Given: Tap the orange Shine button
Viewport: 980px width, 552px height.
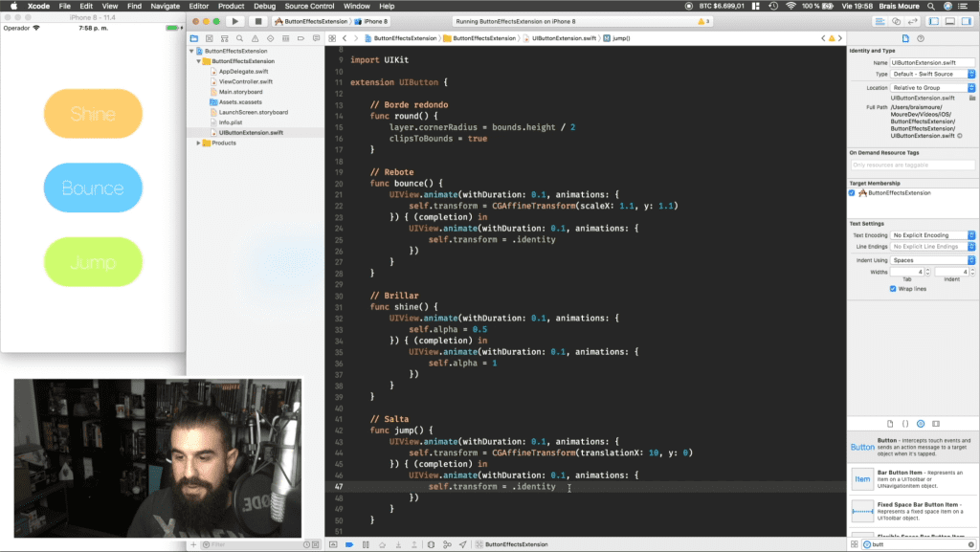Looking at the screenshot, I should 93,114.
